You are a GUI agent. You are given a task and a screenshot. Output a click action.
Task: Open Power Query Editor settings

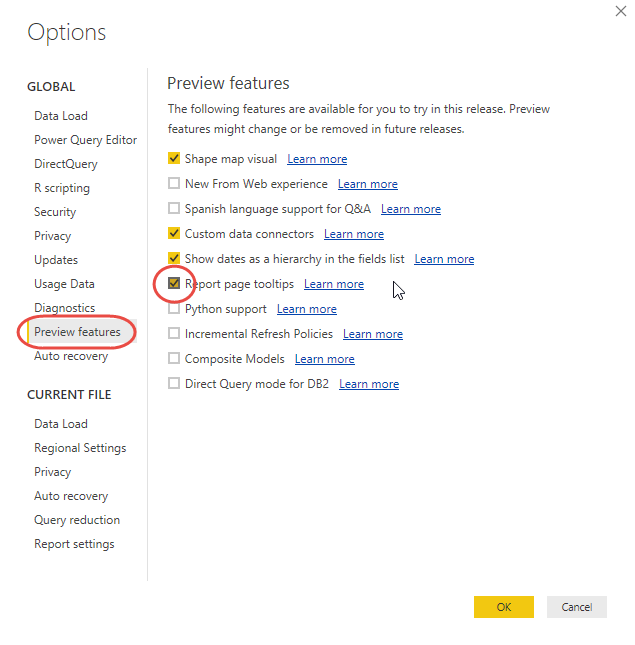[85, 140]
